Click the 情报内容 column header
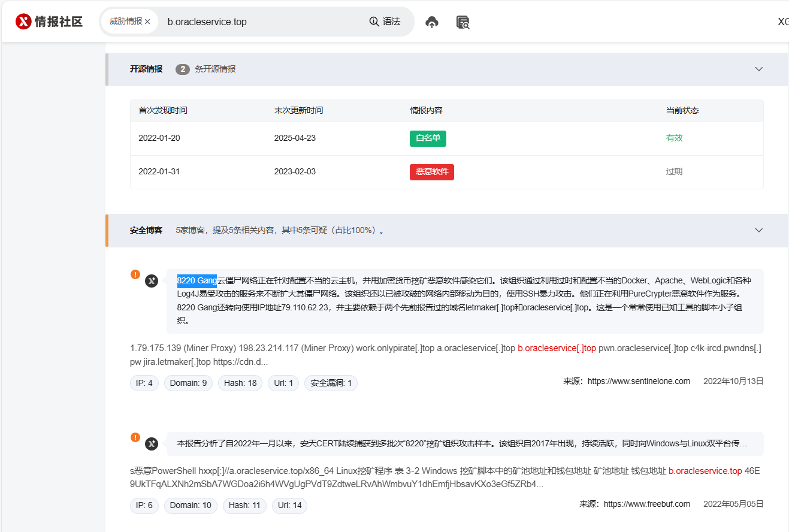 coord(426,111)
